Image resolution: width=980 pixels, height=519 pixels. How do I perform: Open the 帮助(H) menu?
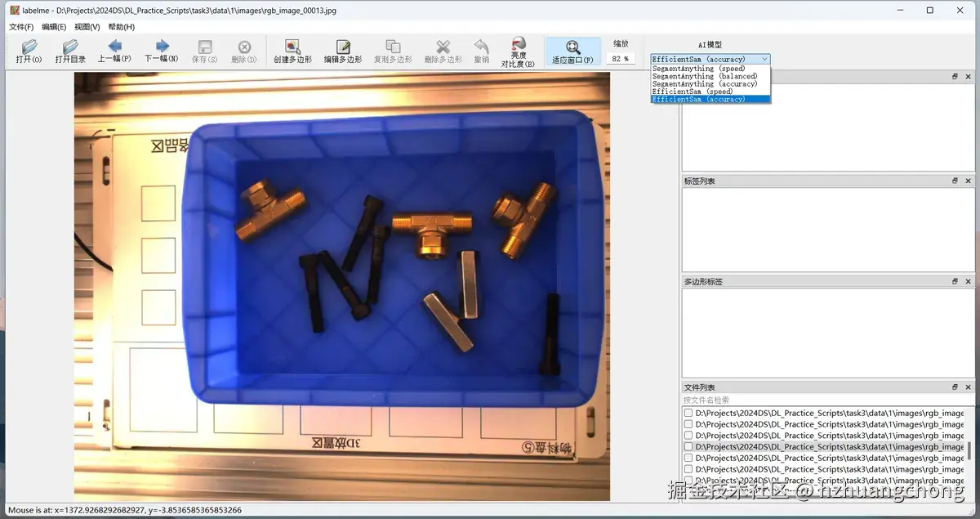[x=122, y=27]
